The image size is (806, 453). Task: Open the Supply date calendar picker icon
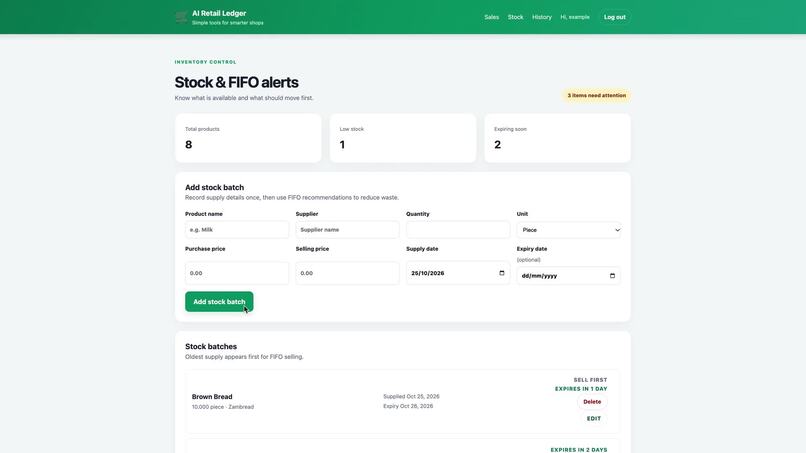tap(502, 273)
